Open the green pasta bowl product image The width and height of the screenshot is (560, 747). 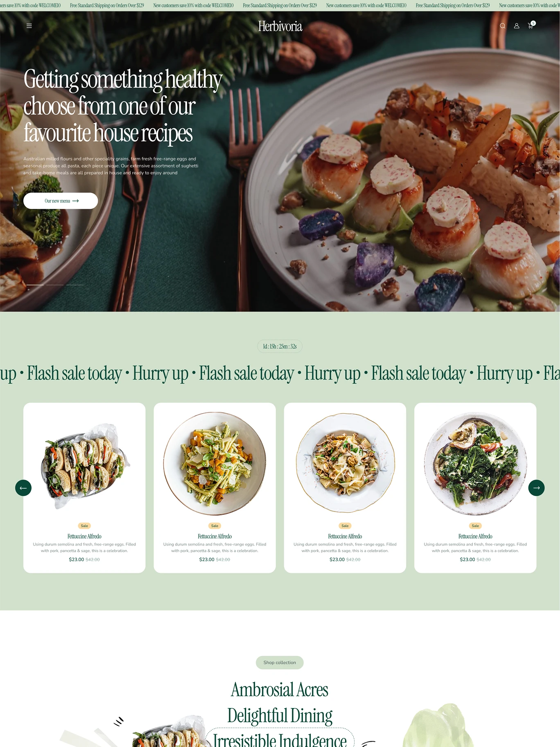[215, 463]
